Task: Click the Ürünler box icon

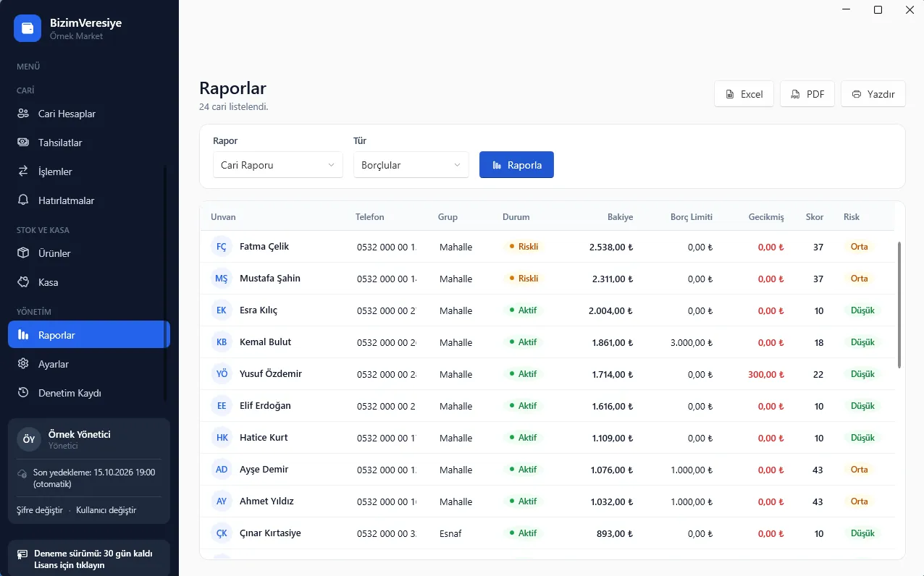Action: 23,253
